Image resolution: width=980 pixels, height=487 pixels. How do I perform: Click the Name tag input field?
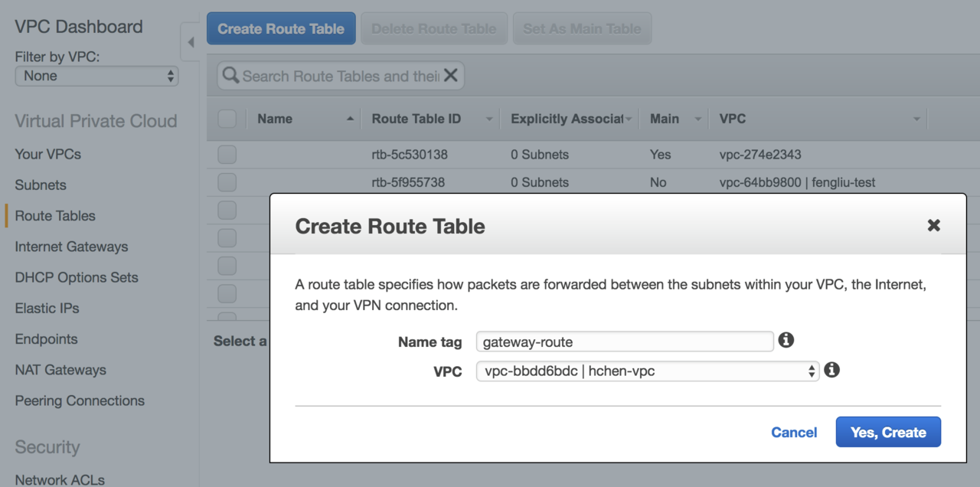coord(624,342)
